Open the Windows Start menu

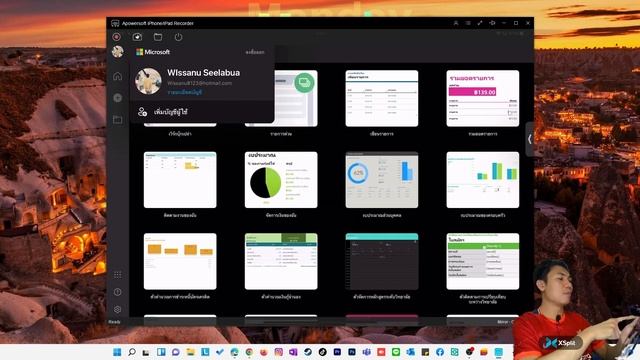tap(117, 352)
